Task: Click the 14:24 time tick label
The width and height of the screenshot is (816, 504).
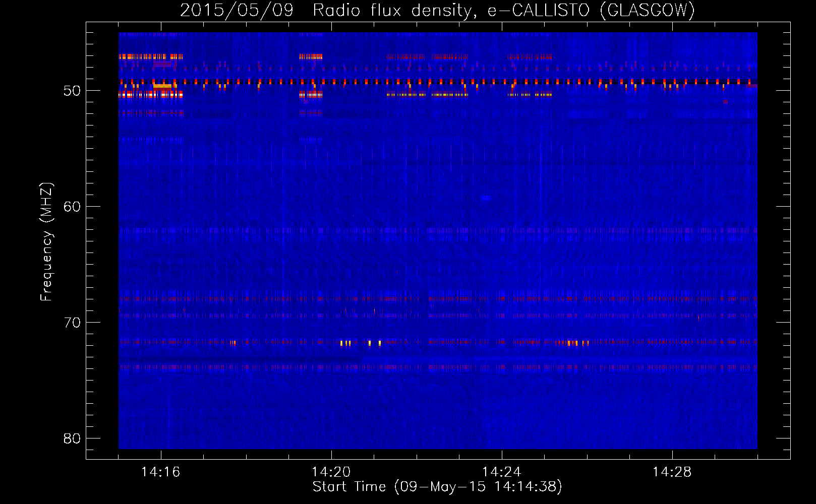Action: click(501, 472)
